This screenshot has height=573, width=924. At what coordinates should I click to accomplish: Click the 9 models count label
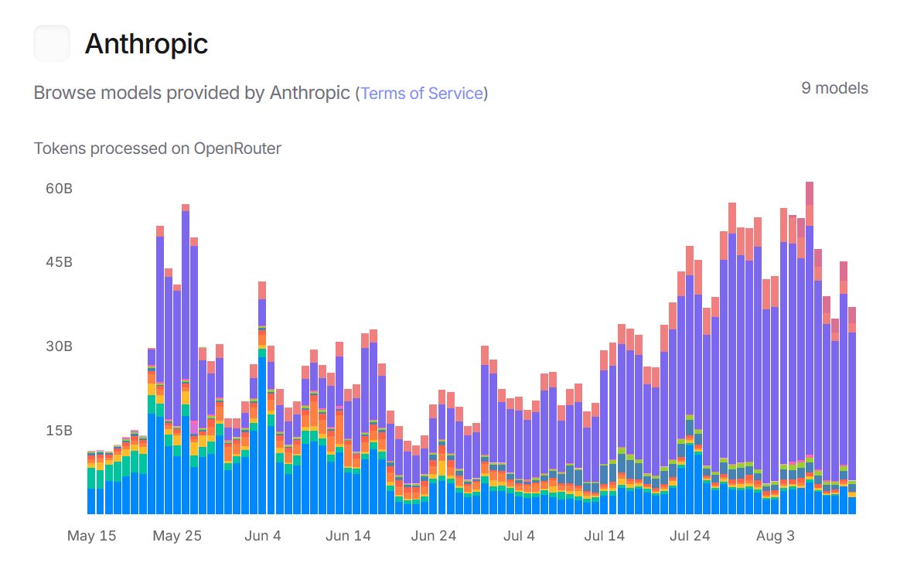point(835,88)
